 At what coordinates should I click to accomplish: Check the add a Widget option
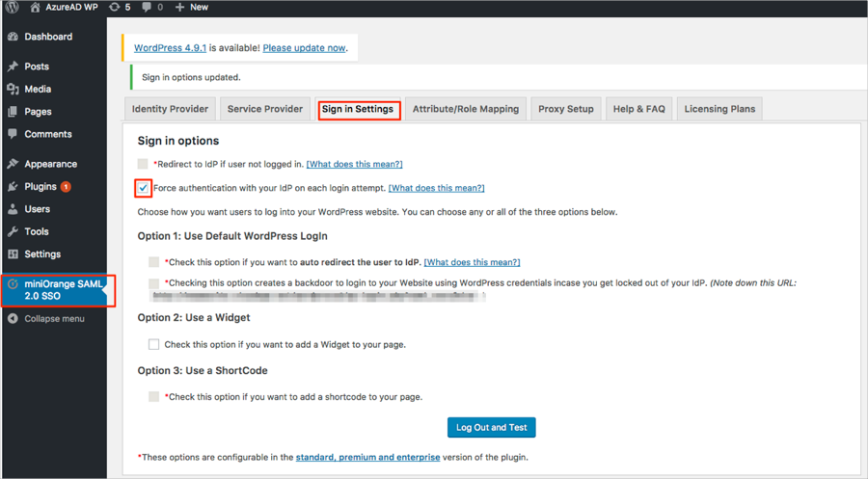153,344
